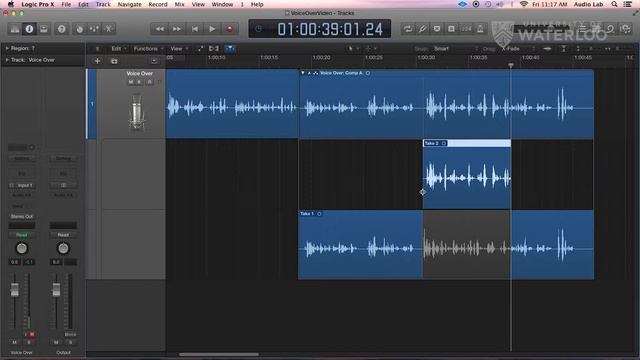The height and width of the screenshot is (360, 640).
Task: Open the Tracks area View menu
Action: (x=178, y=49)
